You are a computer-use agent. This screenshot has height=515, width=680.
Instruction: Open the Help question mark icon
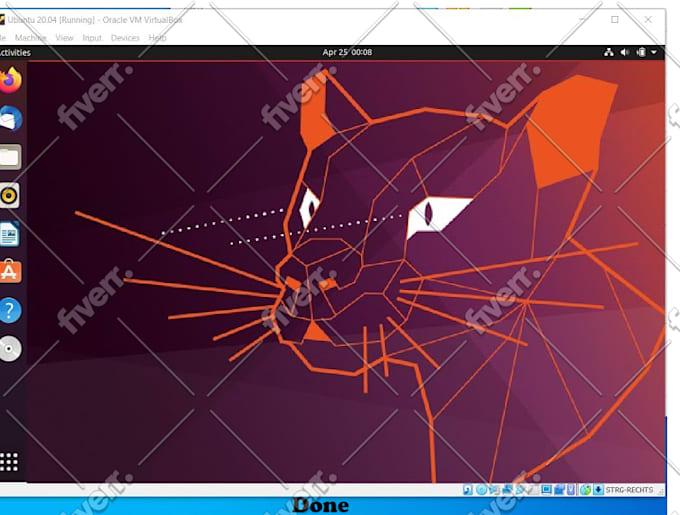pyautogui.click(x=10, y=310)
